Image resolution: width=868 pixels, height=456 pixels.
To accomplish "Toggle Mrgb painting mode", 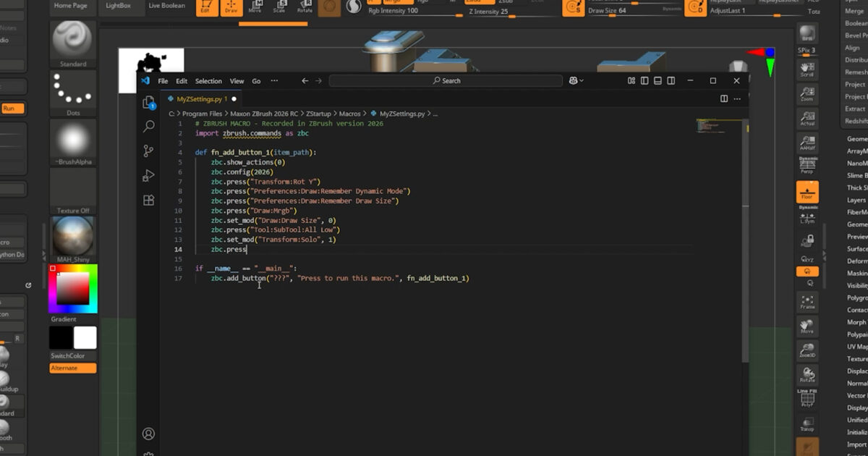I will pyautogui.click(x=398, y=3).
